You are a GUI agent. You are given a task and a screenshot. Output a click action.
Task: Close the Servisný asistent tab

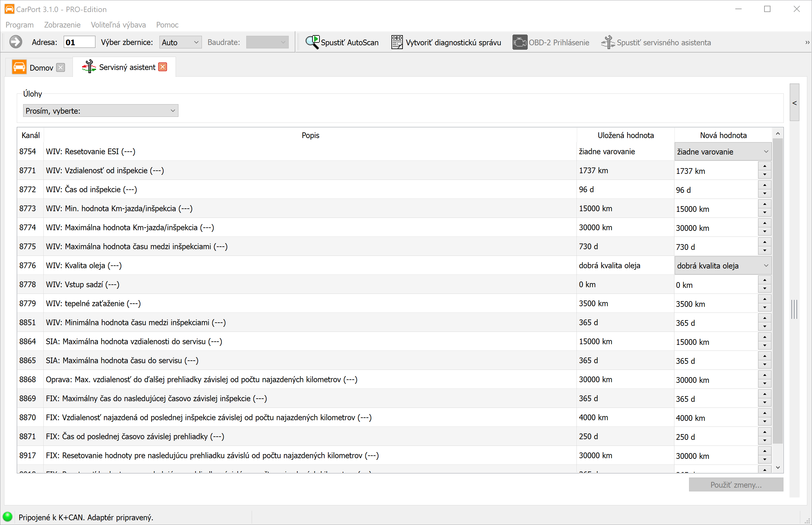coord(163,67)
